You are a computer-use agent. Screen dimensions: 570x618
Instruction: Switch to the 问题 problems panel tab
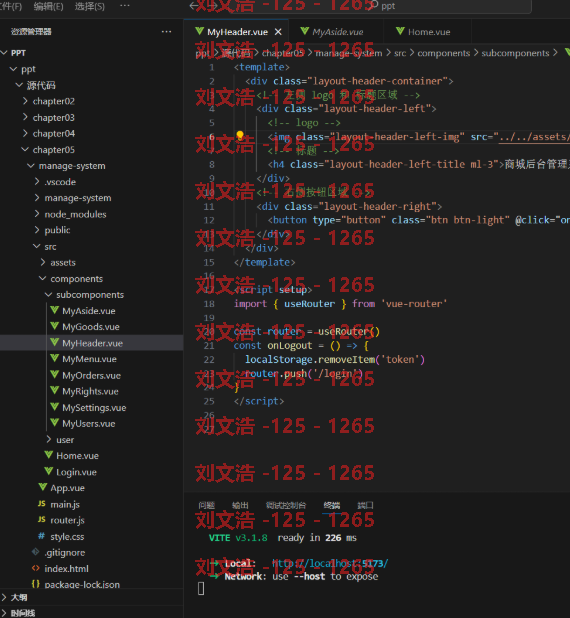(x=207, y=505)
